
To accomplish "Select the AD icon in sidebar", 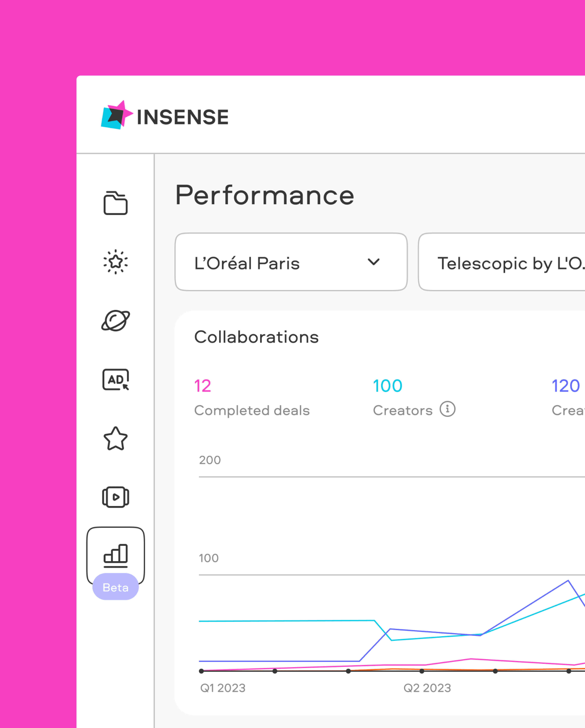I will click(116, 379).
